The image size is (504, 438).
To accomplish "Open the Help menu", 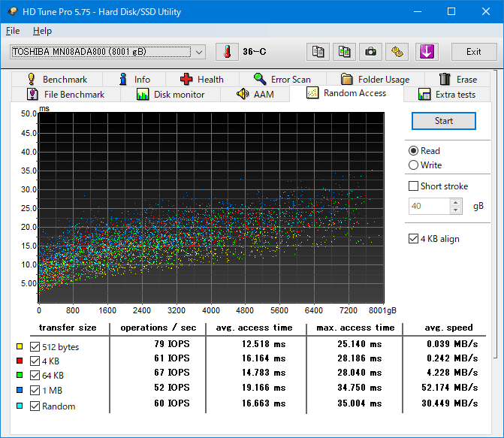I will 42,31.
